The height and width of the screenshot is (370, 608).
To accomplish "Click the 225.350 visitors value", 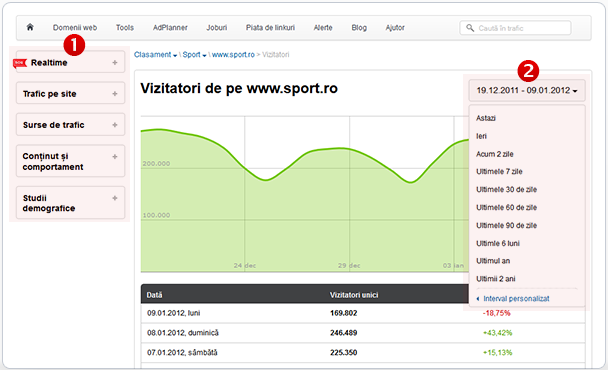I will point(344,353).
